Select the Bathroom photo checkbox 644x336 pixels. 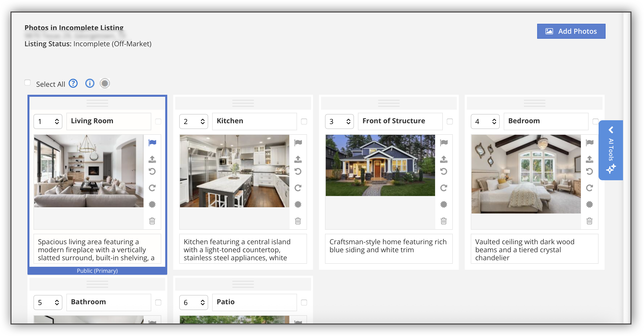tap(158, 302)
